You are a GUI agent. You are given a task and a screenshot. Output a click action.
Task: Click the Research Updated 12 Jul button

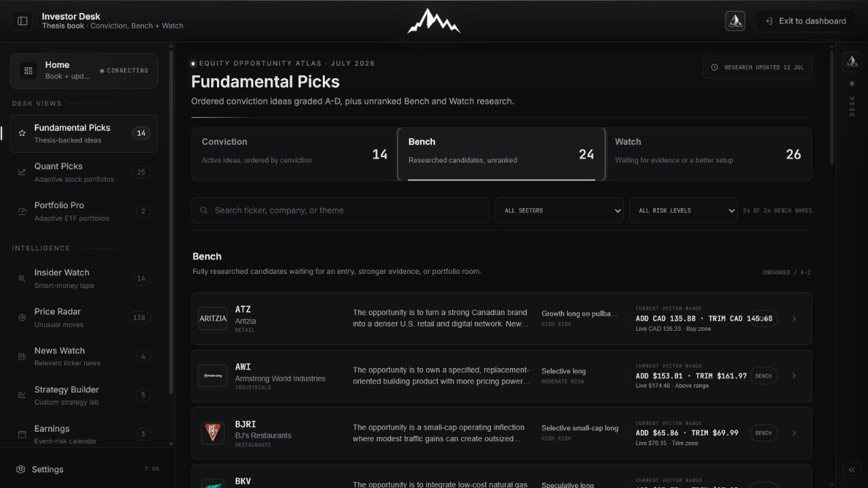[x=757, y=67]
